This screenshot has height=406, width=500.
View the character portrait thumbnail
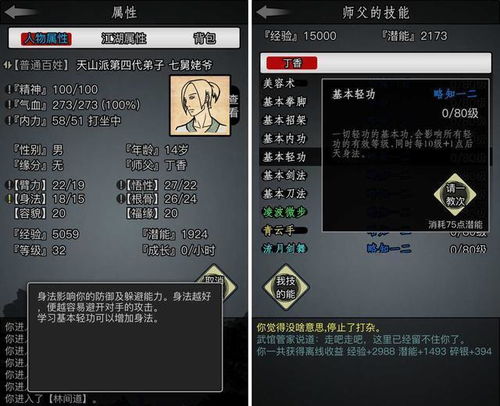click(x=200, y=105)
